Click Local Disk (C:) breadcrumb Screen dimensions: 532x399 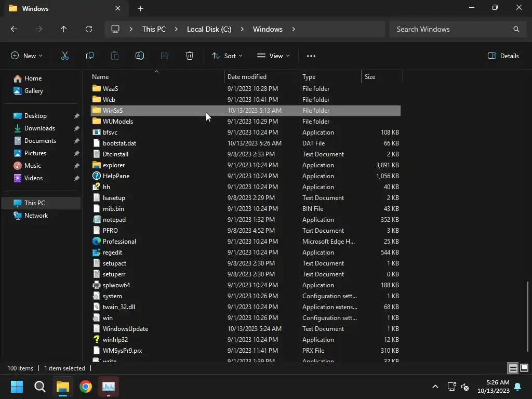click(x=209, y=29)
